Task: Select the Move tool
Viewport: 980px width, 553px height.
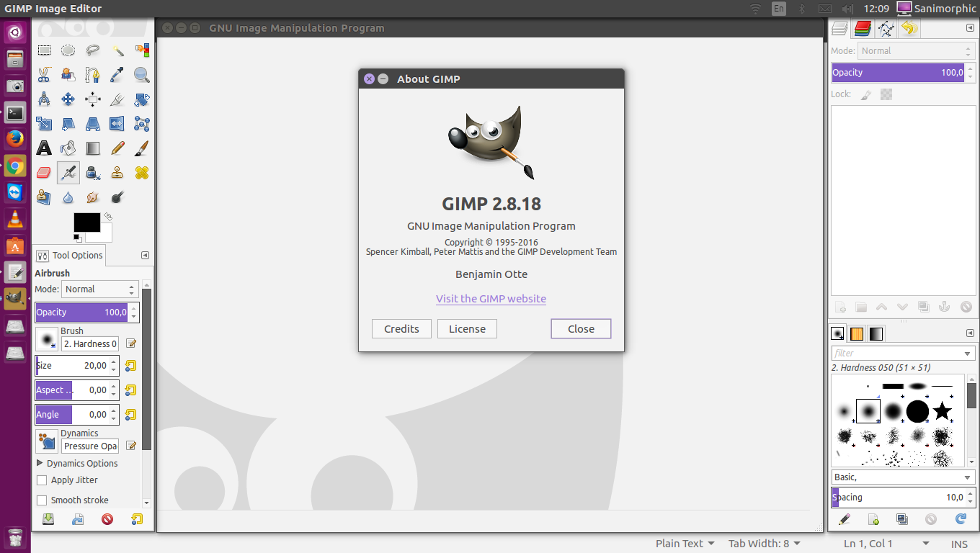Action: [68, 99]
